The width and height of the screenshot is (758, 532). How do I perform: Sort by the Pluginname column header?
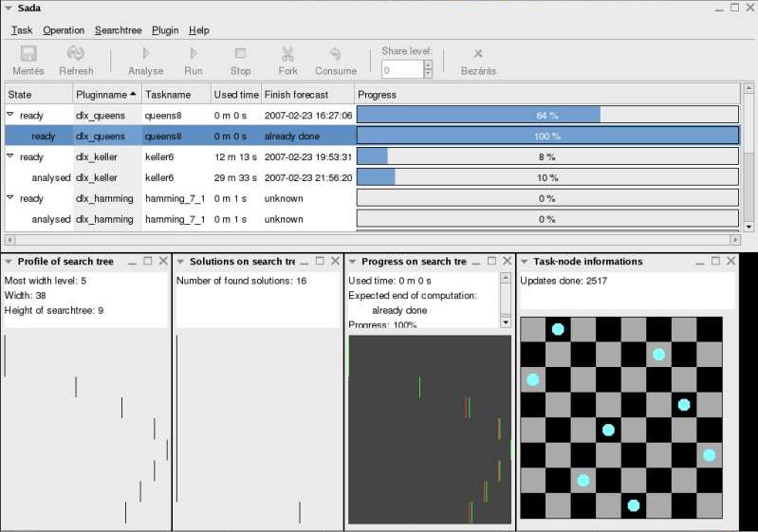pos(106,95)
